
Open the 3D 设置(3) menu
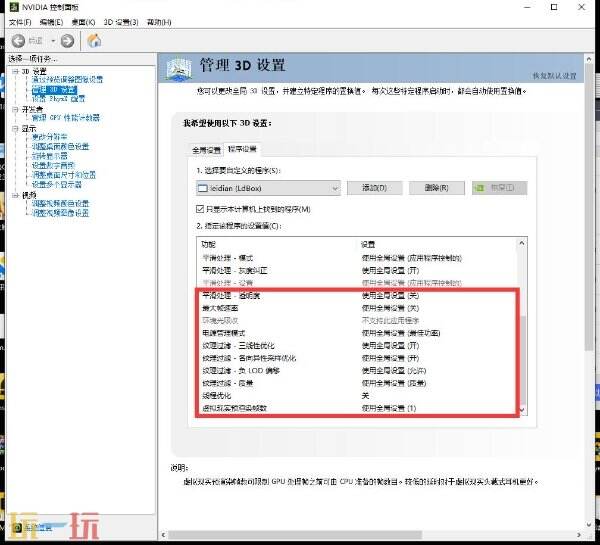tap(121, 22)
